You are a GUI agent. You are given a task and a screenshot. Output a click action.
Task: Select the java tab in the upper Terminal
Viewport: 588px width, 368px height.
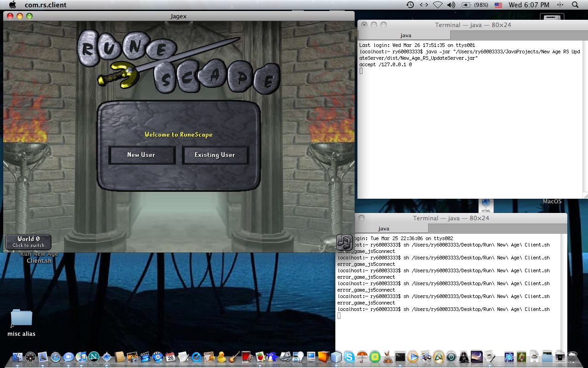point(406,35)
